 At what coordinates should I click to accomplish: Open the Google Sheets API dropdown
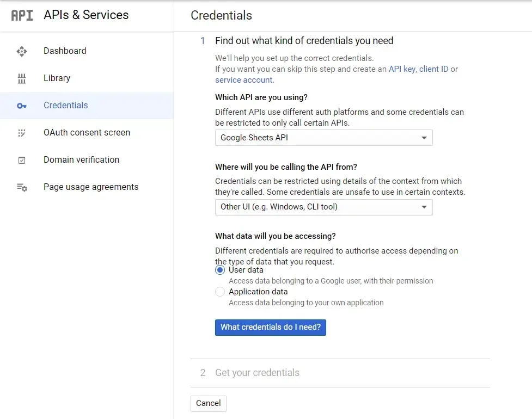coord(323,138)
